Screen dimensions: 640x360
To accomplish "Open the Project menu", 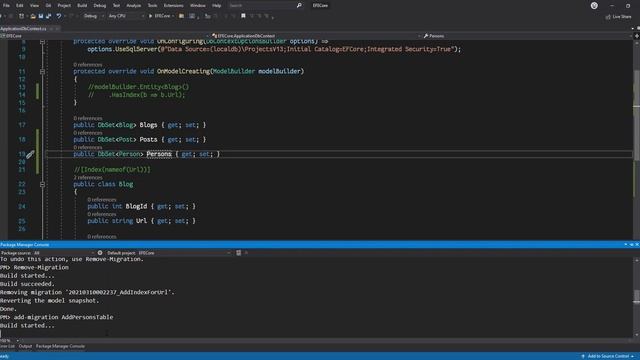I will coord(64,6).
